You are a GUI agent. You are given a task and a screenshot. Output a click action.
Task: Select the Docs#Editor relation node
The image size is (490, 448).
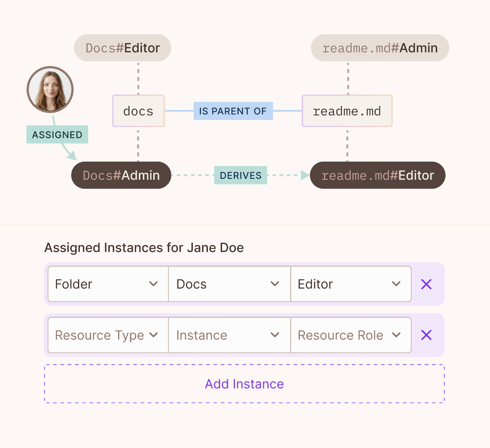click(x=122, y=48)
